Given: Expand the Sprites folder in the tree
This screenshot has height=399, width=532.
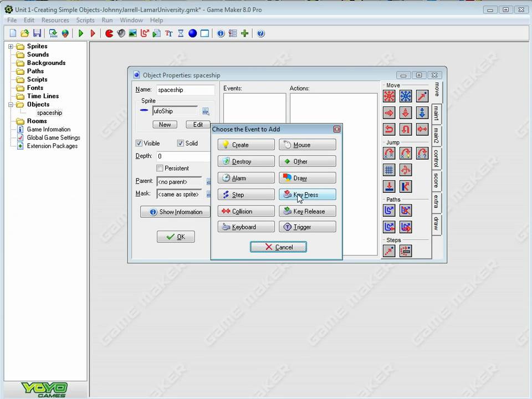Looking at the screenshot, I should [11, 46].
